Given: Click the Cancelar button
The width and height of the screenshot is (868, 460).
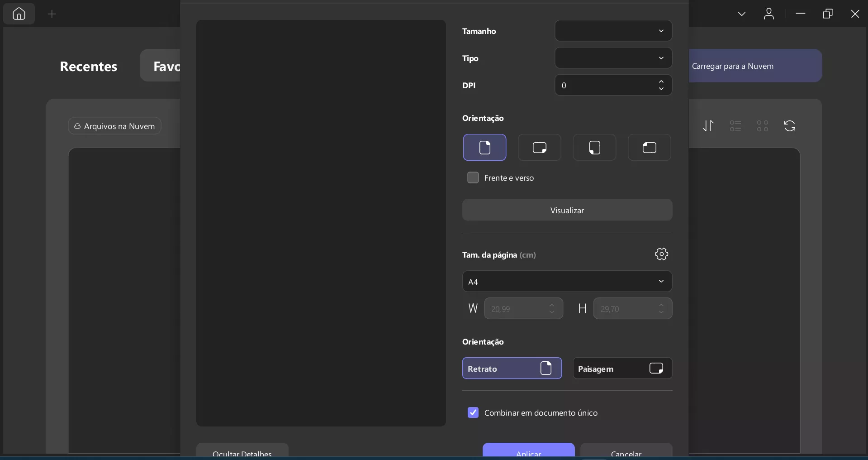Looking at the screenshot, I should [626, 450].
